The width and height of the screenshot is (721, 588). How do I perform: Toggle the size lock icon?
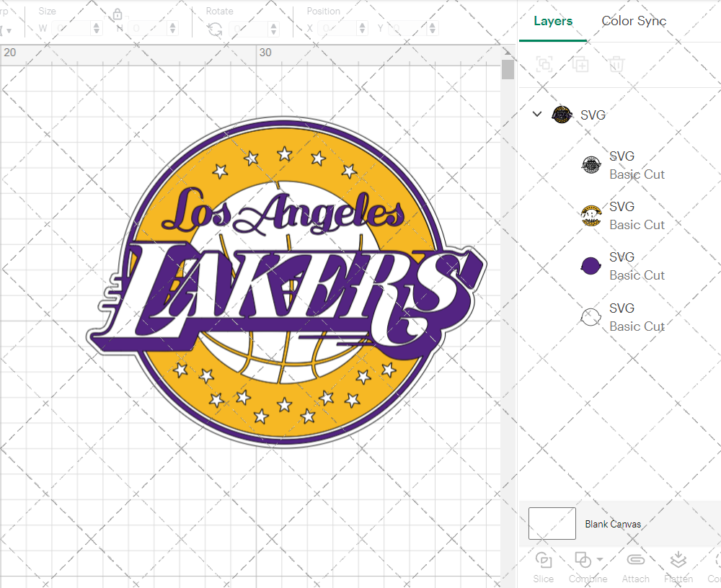coord(118,14)
